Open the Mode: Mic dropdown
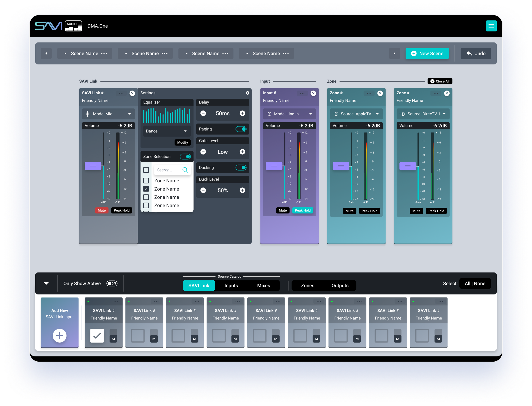Viewport: 532px width, 406px height. coord(108,114)
